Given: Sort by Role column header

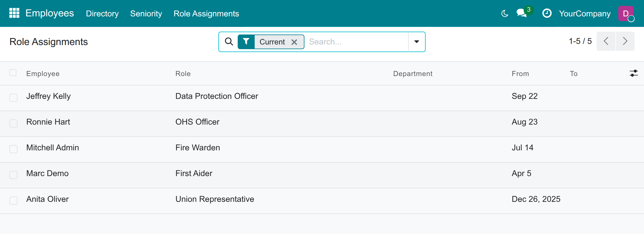Looking at the screenshot, I should (183, 74).
